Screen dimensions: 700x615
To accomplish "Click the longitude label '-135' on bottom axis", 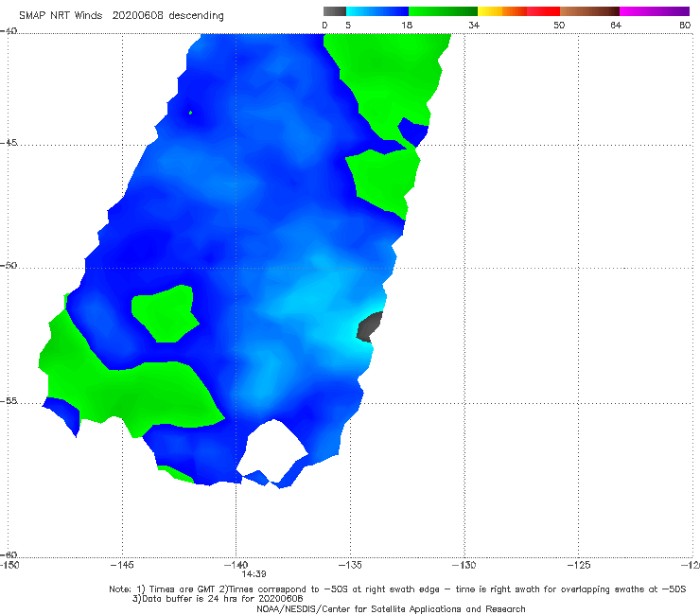I will coord(350,566).
